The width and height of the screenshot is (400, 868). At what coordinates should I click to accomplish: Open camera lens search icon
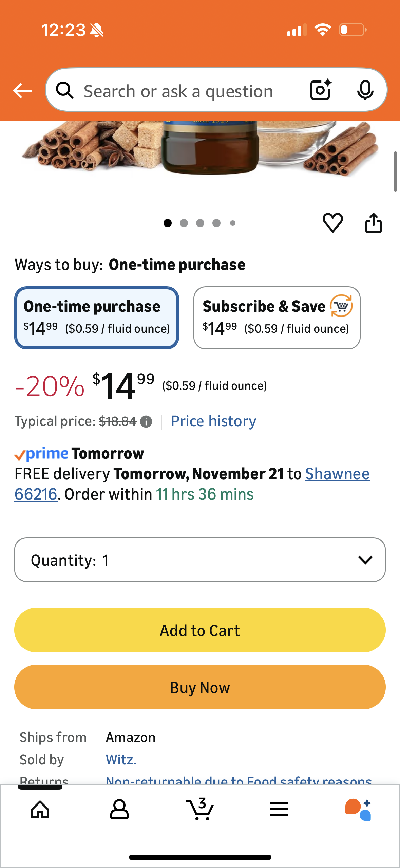[x=321, y=90]
